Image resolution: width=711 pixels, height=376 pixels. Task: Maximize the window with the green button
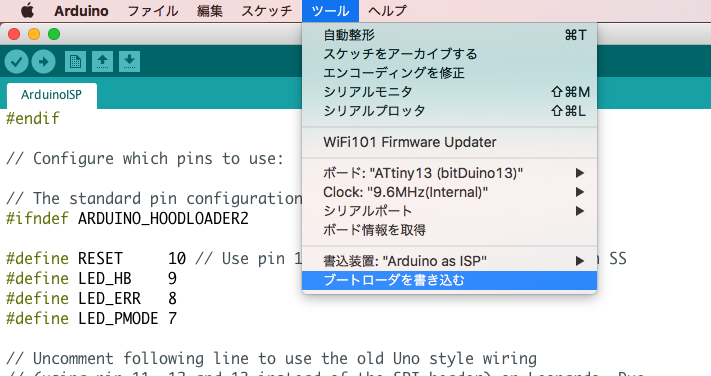54,34
